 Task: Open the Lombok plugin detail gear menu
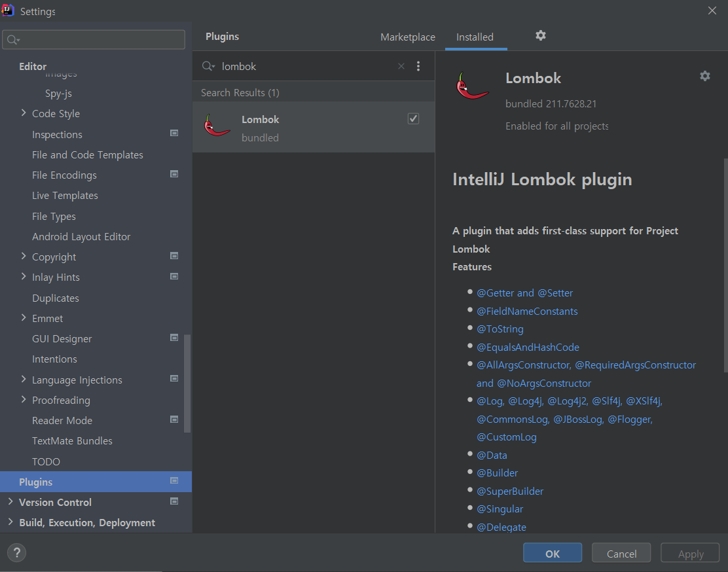click(x=705, y=76)
